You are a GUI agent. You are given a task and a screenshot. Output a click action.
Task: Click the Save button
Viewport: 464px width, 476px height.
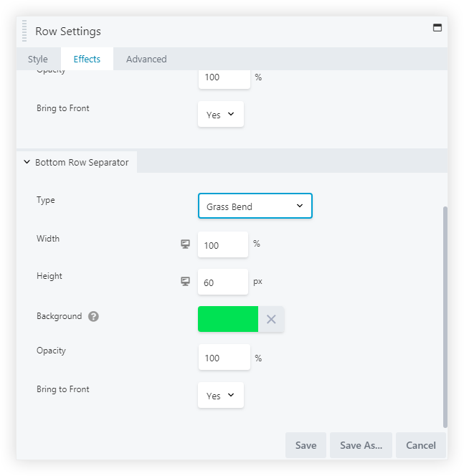tap(306, 445)
